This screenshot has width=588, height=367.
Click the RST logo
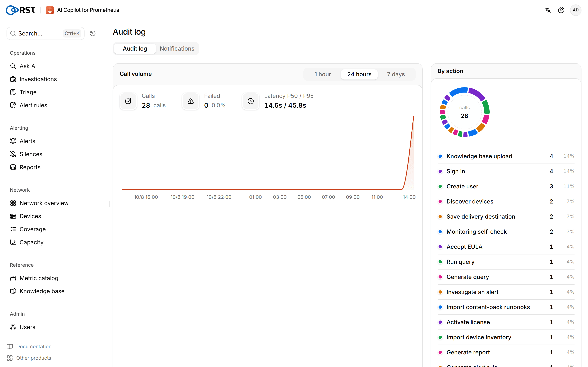pyautogui.click(x=21, y=10)
